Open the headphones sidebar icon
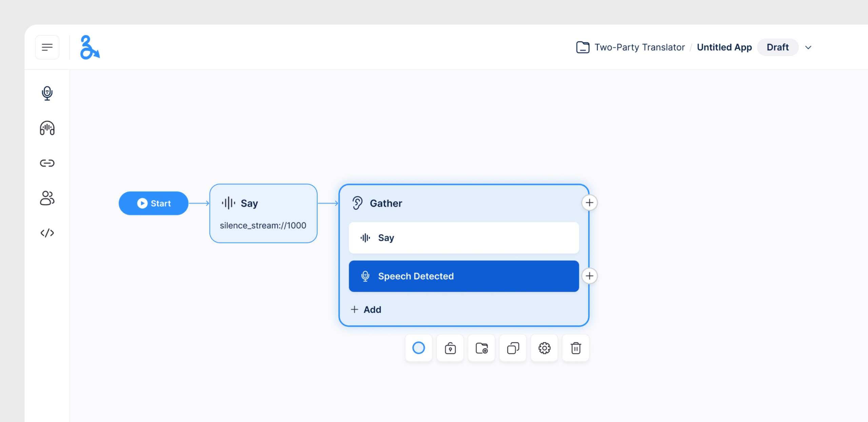Viewport: 868px width, 422px height. point(47,128)
